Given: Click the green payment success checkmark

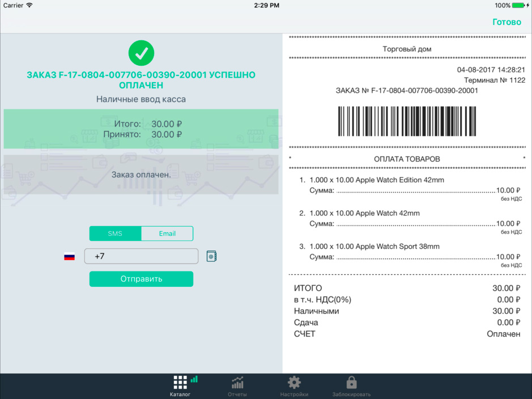Looking at the screenshot, I should tap(141, 52).
